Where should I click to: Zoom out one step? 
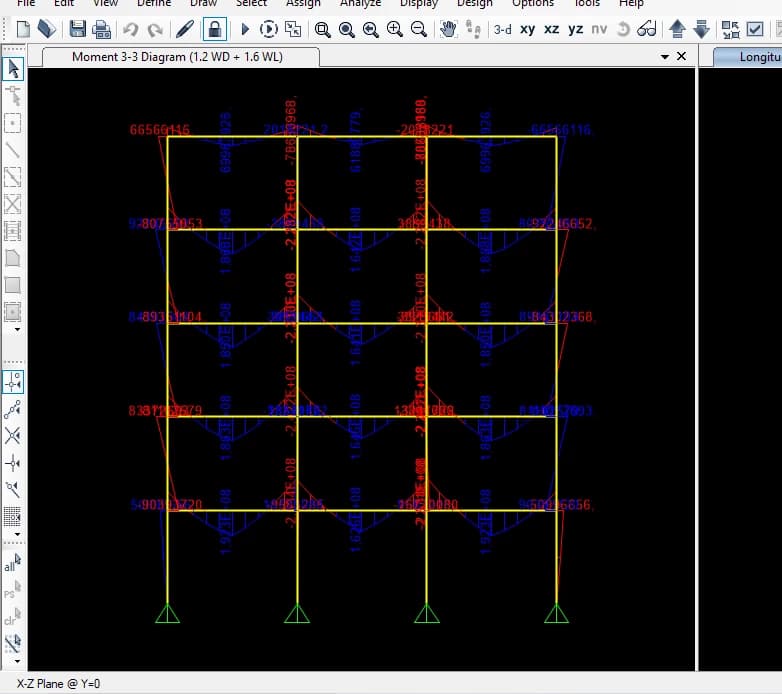tap(418, 29)
